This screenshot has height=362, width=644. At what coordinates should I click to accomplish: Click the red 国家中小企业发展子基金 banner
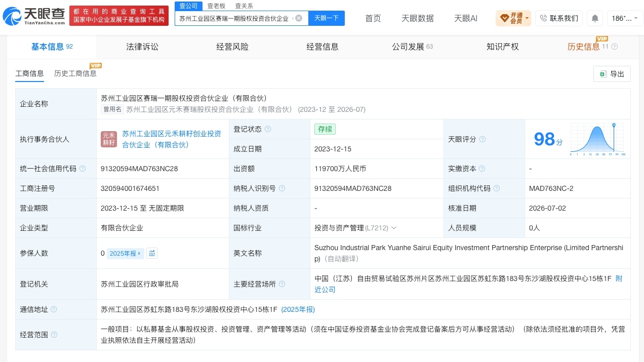[119, 16]
